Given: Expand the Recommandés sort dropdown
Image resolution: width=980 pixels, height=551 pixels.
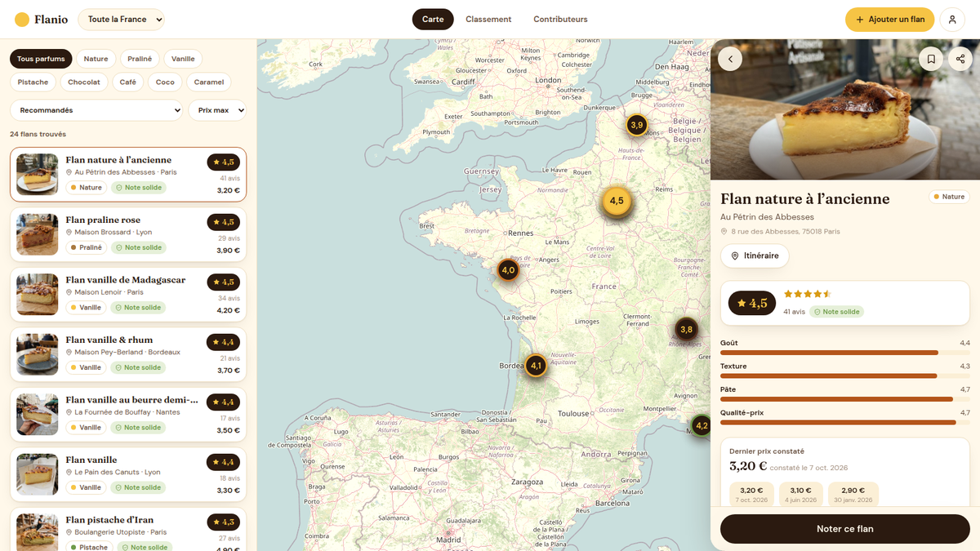Looking at the screenshot, I should pyautogui.click(x=96, y=110).
